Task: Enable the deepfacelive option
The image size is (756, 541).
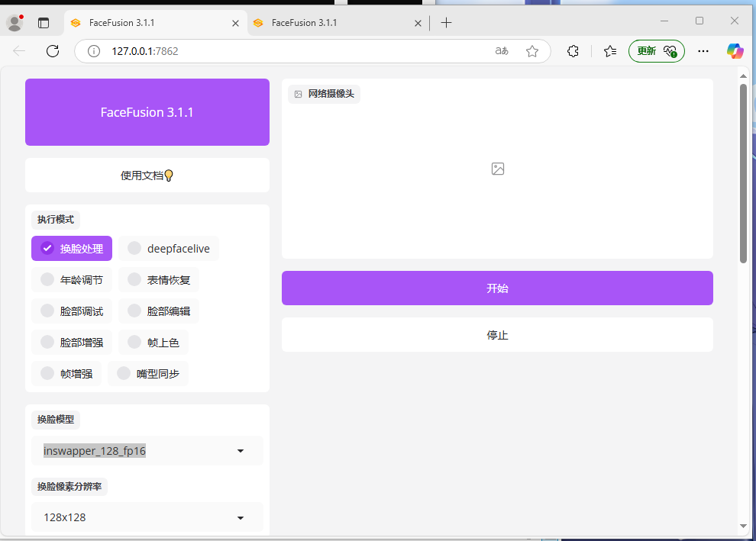Action: coord(169,249)
